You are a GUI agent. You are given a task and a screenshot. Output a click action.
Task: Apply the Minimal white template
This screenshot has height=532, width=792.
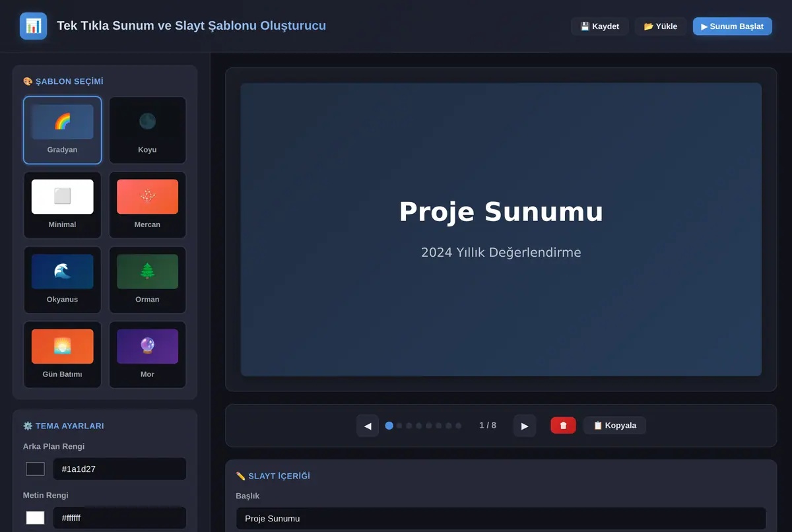pos(62,205)
